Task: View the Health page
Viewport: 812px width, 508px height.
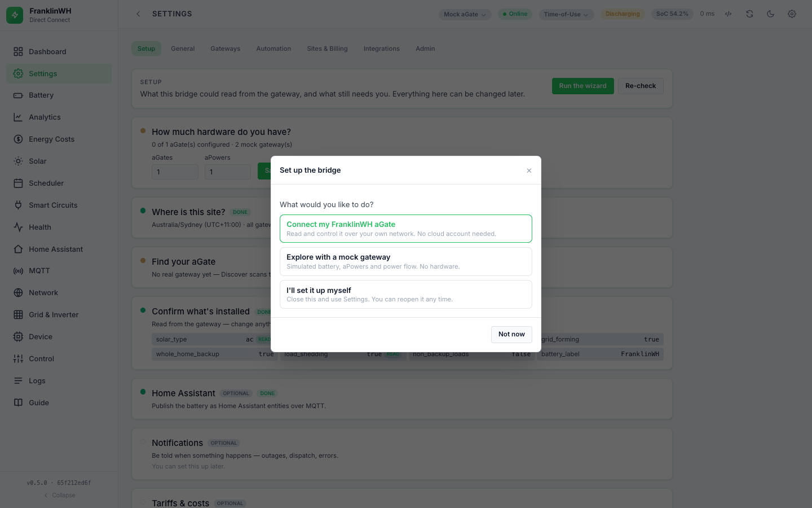Action: pyautogui.click(x=59, y=227)
